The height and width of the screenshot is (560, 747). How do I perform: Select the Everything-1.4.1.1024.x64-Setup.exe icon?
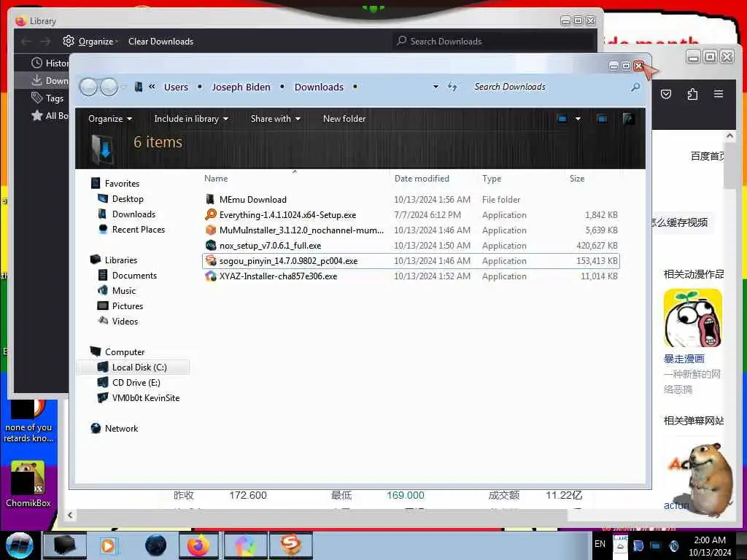point(211,215)
